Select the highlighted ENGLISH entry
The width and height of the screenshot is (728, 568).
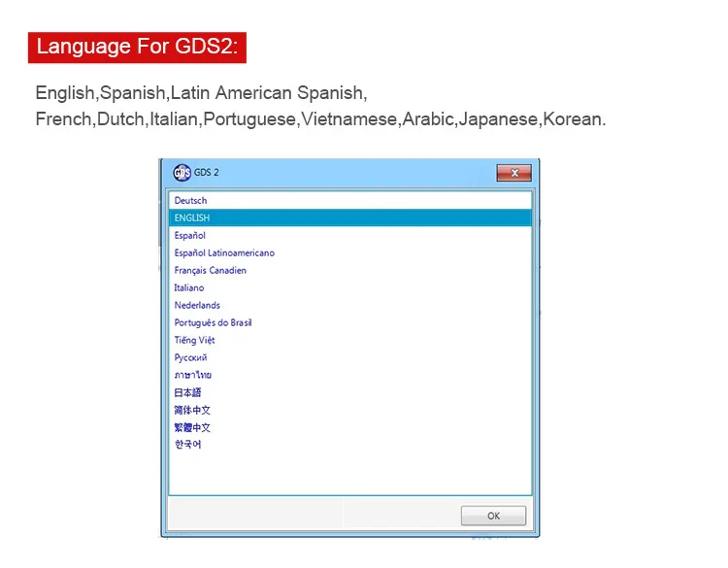[350, 217]
